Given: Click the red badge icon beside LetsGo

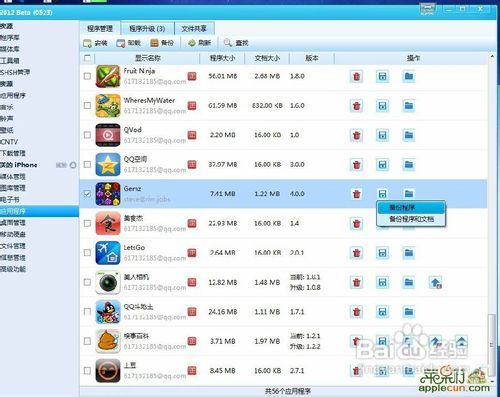Looking at the screenshot, I should click(x=192, y=253).
